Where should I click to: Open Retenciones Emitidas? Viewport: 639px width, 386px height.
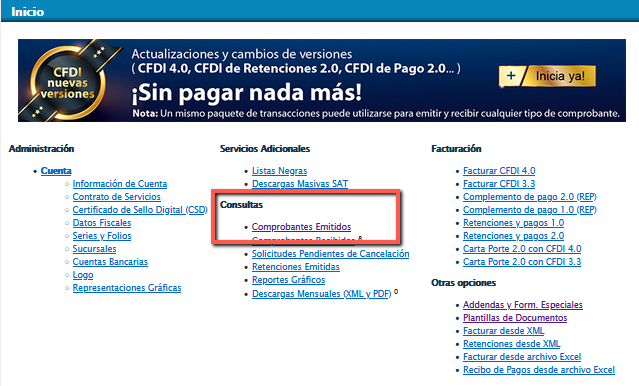coord(295,267)
